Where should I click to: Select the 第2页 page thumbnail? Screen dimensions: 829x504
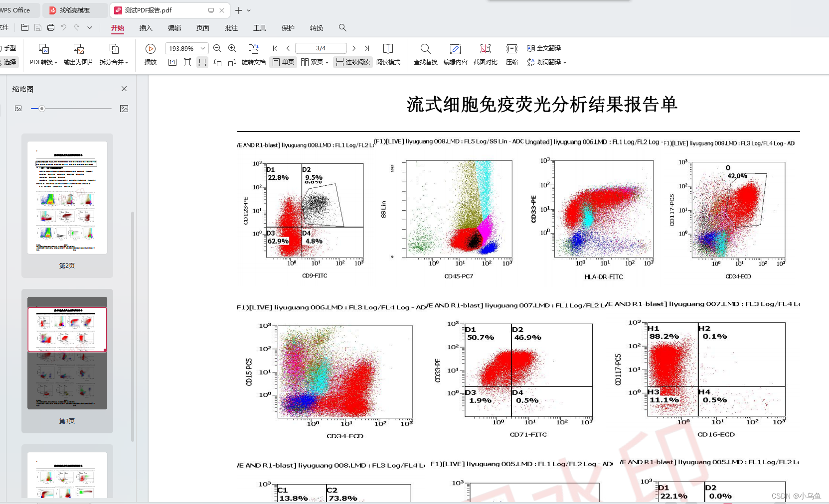(x=67, y=198)
